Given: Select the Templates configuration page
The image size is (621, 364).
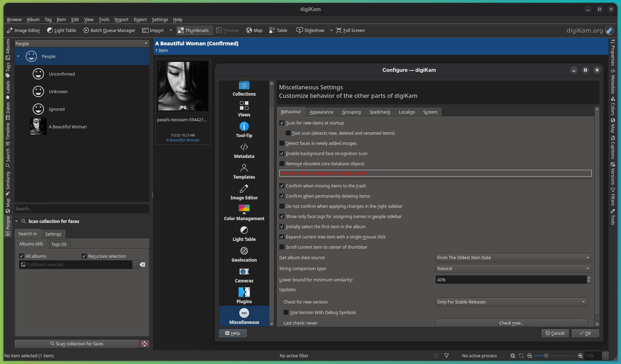Looking at the screenshot, I should (x=244, y=171).
